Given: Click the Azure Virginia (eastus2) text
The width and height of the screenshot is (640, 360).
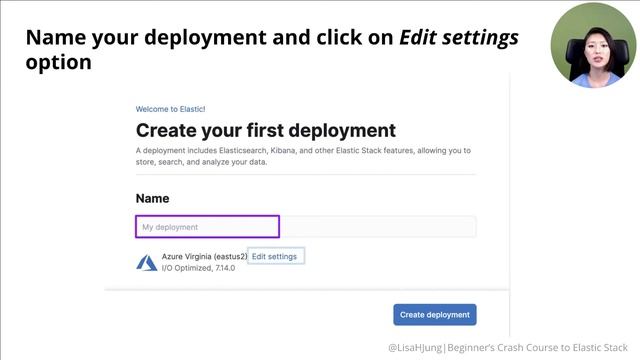Looking at the screenshot, I should (x=204, y=256).
